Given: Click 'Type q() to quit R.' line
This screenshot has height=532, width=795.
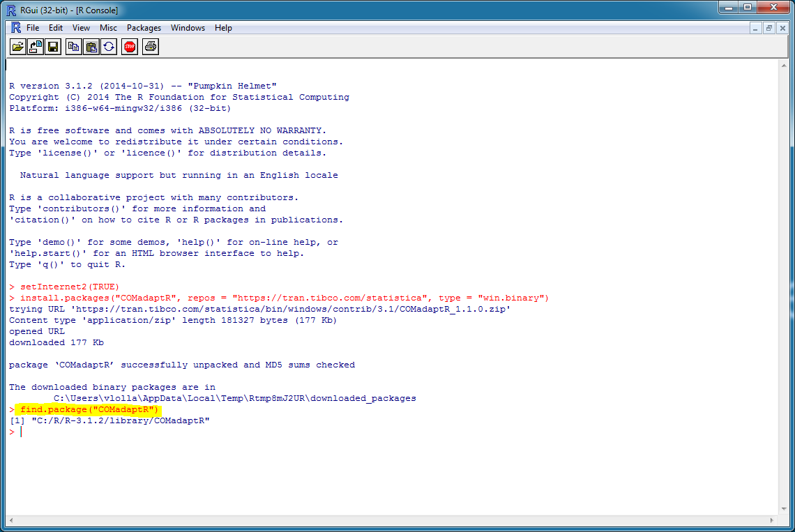Looking at the screenshot, I should 67,264.
